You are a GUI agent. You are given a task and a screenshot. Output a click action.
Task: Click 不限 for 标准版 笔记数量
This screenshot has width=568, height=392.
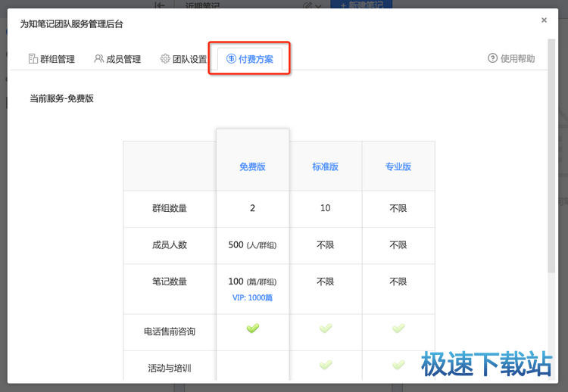[x=326, y=282]
